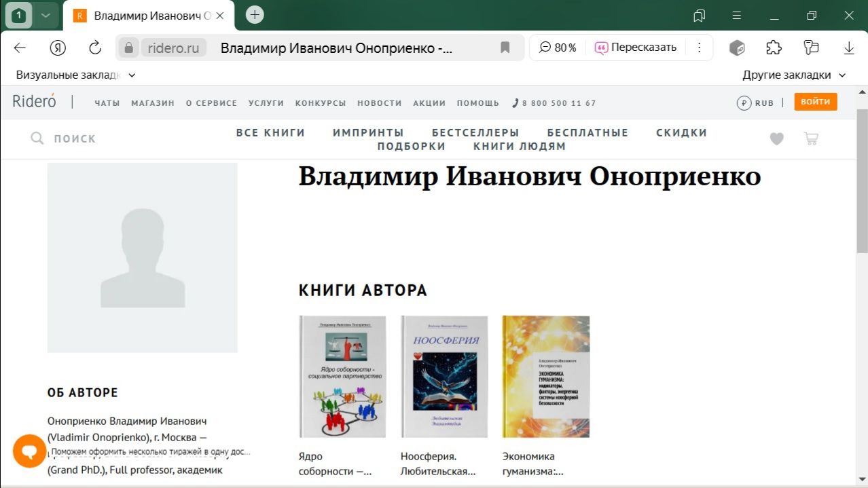Image resolution: width=868 pixels, height=488 pixels.
Task: Click the ПОИСК search field
Action: 75,138
